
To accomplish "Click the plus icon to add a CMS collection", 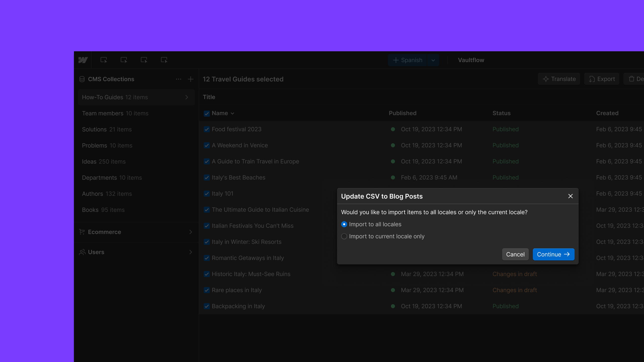I will tap(191, 79).
